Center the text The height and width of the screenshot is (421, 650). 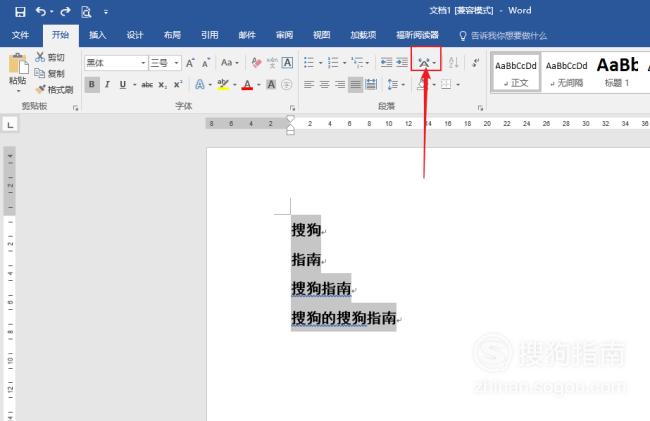pos(325,85)
